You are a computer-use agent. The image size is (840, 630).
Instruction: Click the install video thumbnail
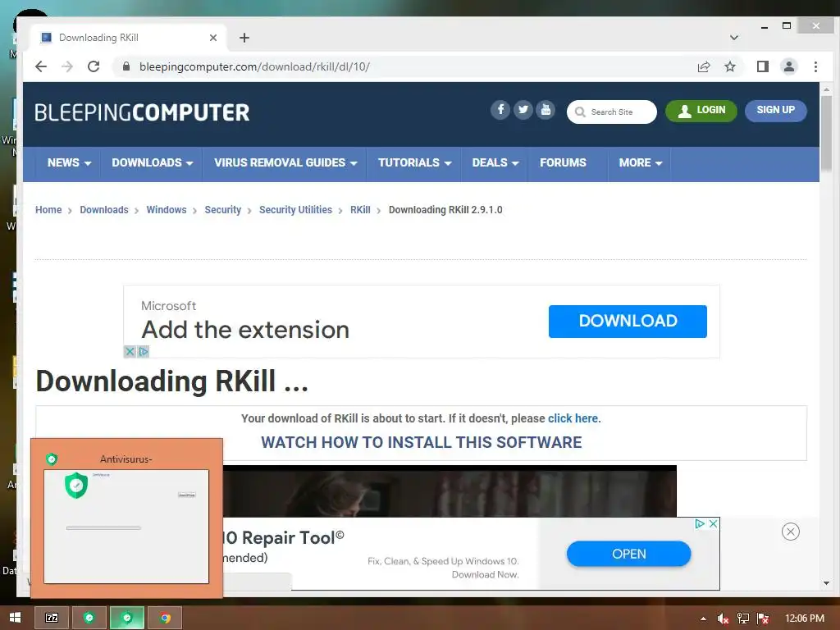click(x=449, y=491)
